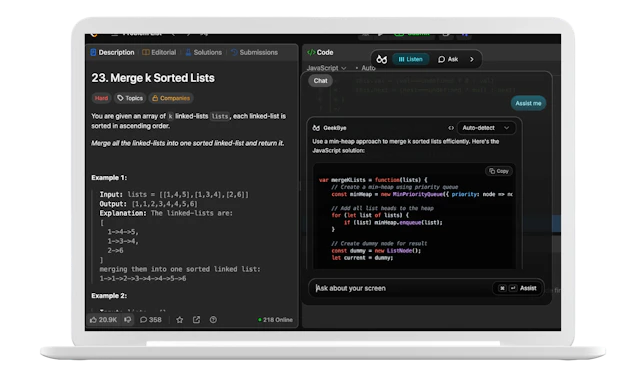This screenshot has width=640, height=386.
Task: Click the Assist me button
Action: (528, 103)
